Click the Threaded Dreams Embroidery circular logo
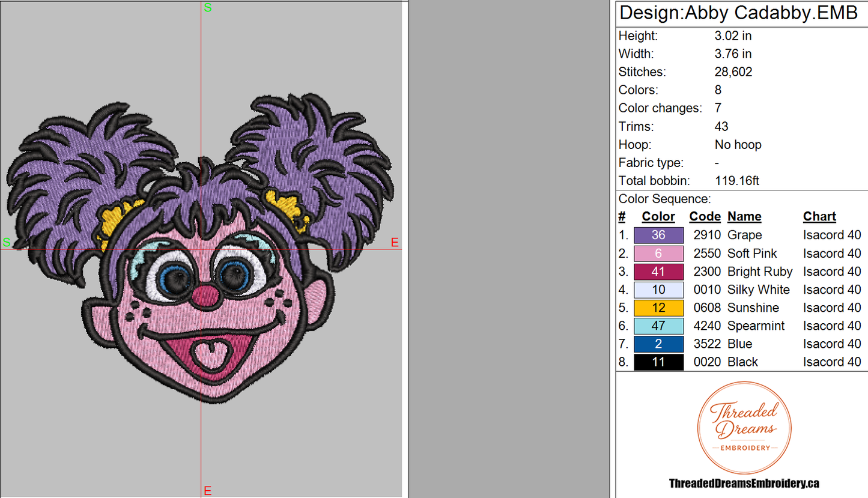The width and height of the screenshot is (868, 498). click(x=744, y=428)
